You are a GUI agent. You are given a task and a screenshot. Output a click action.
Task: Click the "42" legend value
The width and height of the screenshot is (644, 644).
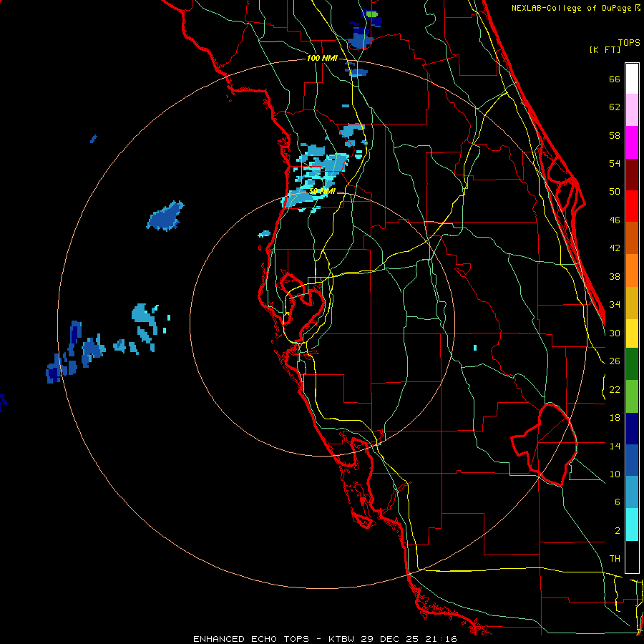[x=615, y=248]
